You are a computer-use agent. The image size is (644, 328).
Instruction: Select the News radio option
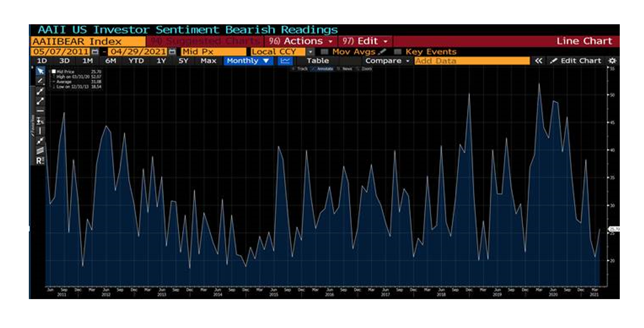click(x=345, y=69)
